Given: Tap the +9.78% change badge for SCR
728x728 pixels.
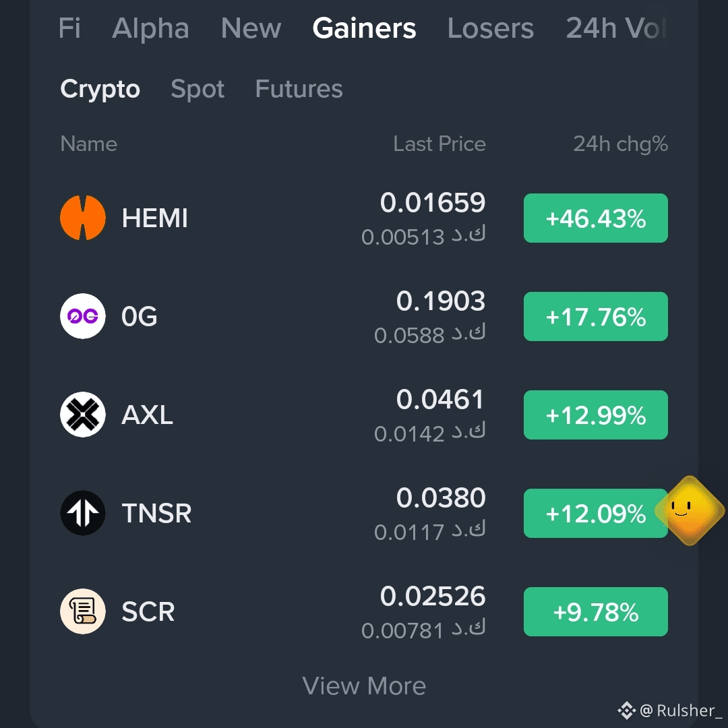Looking at the screenshot, I should click(596, 612).
